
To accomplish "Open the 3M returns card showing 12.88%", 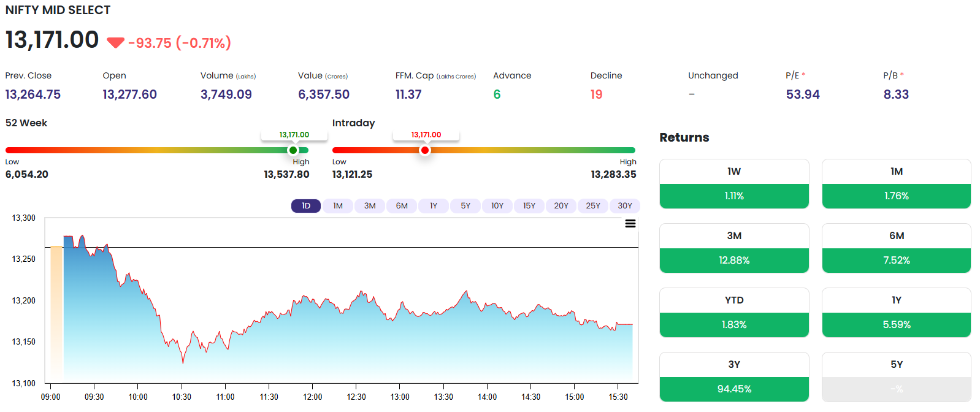I will click(734, 248).
